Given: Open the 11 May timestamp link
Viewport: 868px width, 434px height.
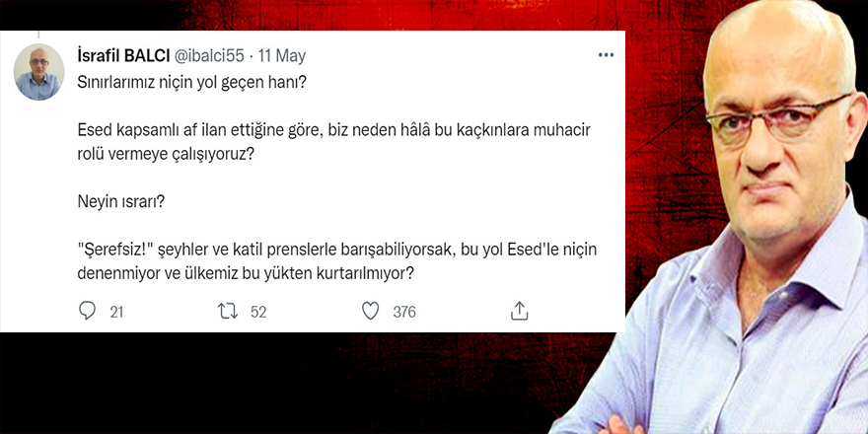Looking at the screenshot, I should [x=282, y=56].
